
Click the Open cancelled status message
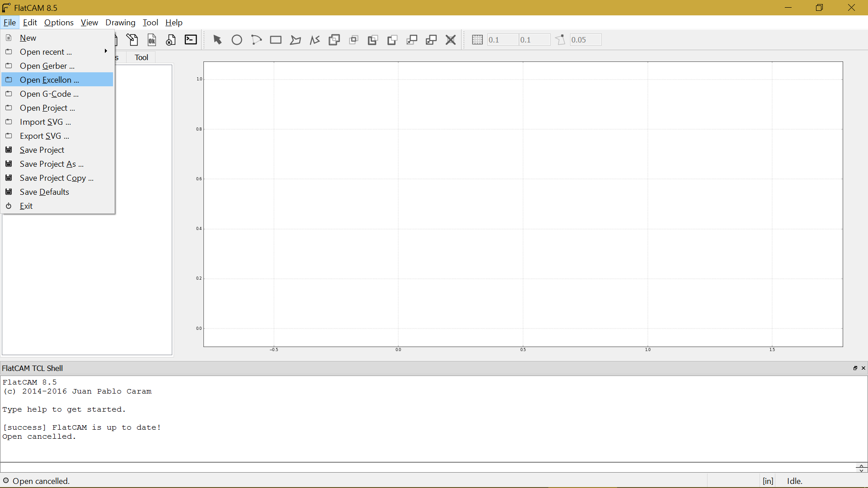coord(41,481)
